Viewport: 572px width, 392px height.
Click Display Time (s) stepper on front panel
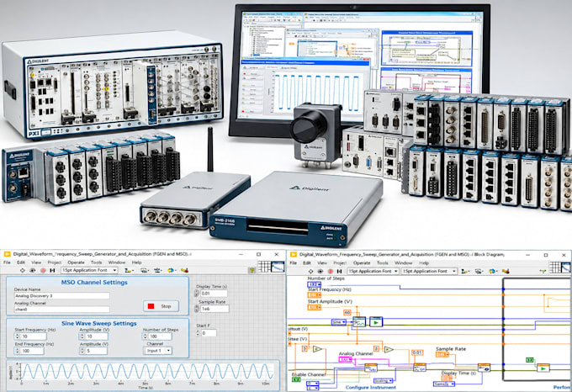[x=197, y=294]
